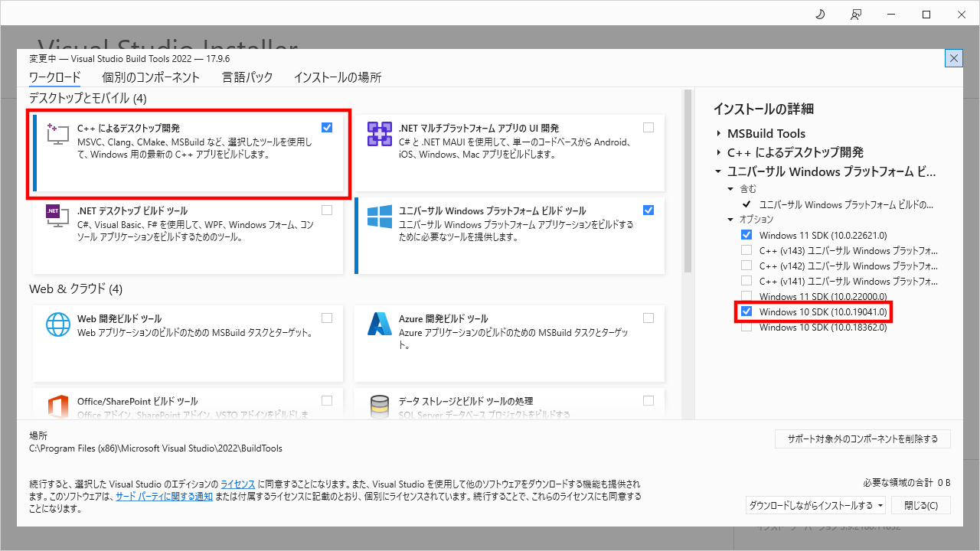The height and width of the screenshot is (551, 980).
Task: Uncheck the C++ によるデスクトップ開発 workload
Action: (x=327, y=127)
